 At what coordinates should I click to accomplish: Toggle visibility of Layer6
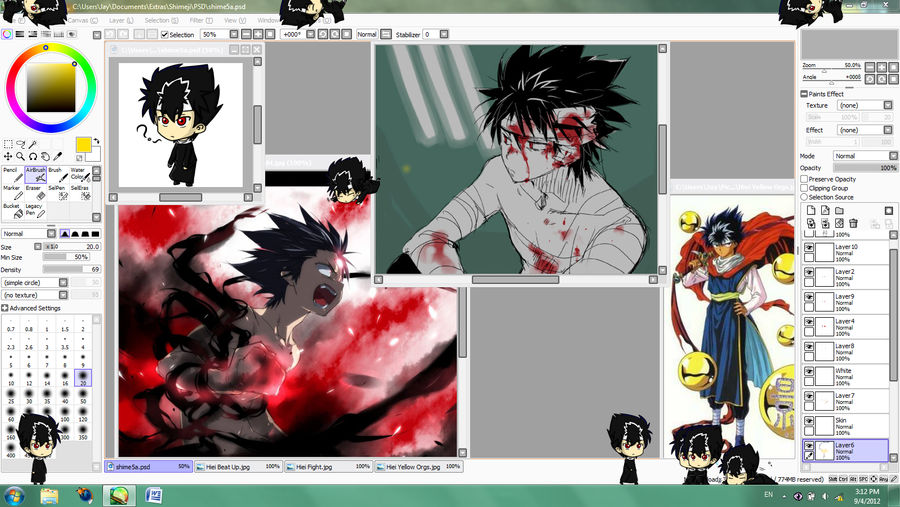click(x=809, y=446)
